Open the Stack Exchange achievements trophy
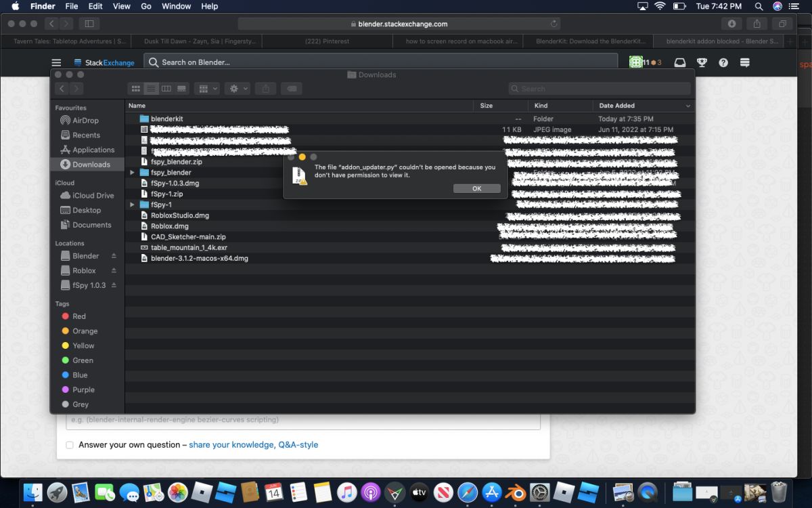 (x=702, y=62)
